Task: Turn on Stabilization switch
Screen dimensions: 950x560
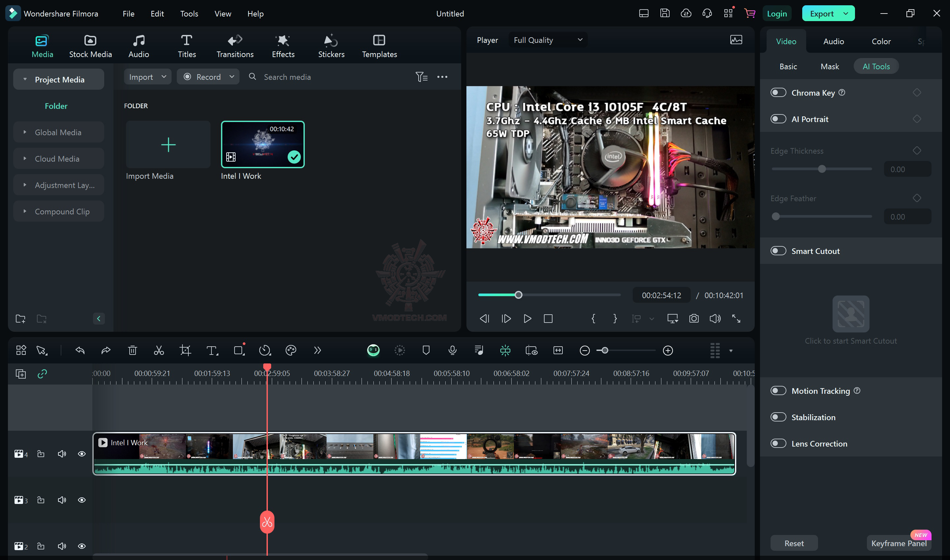Action: (778, 417)
